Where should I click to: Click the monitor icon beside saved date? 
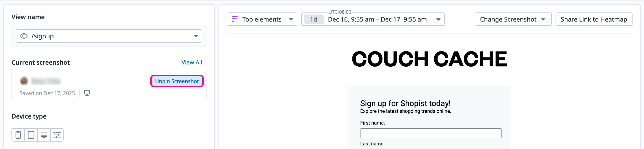[87, 93]
